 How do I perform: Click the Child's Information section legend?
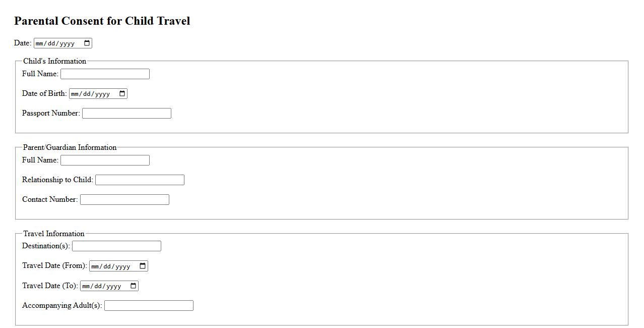point(54,61)
